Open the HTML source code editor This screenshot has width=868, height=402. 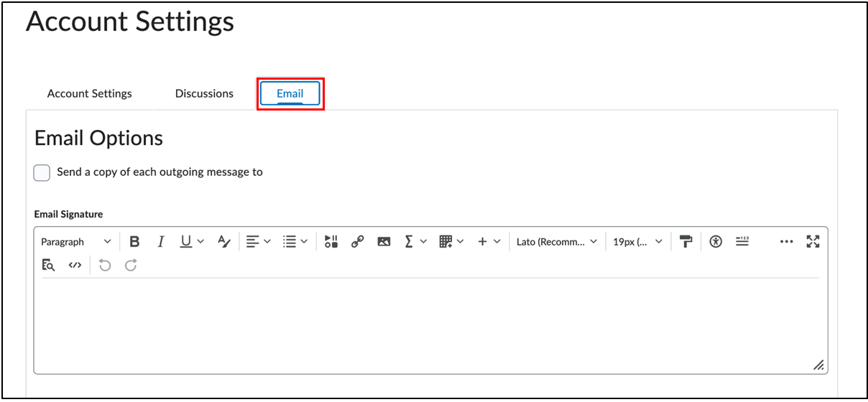click(x=75, y=266)
